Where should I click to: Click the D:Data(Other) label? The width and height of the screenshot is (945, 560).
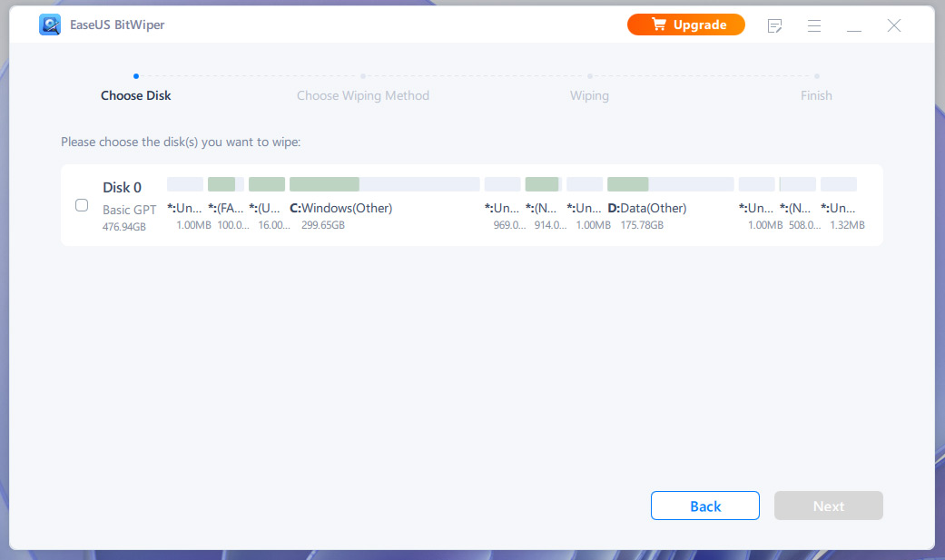pos(646,208)
